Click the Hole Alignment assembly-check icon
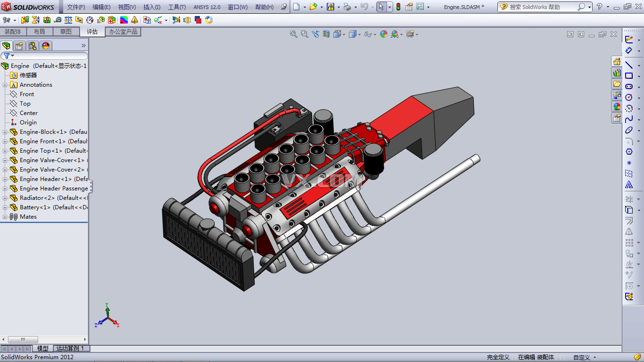644x362 pixels. [47, 20]
